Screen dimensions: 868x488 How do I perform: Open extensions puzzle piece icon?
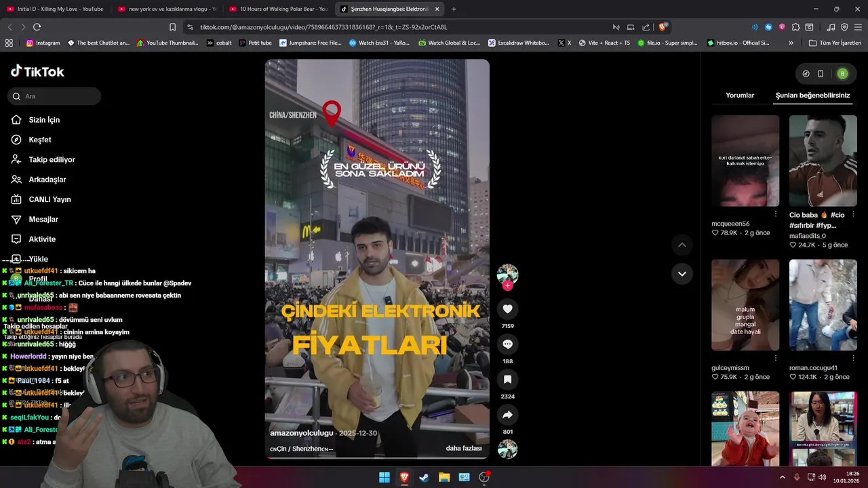[x=795, y=27]
